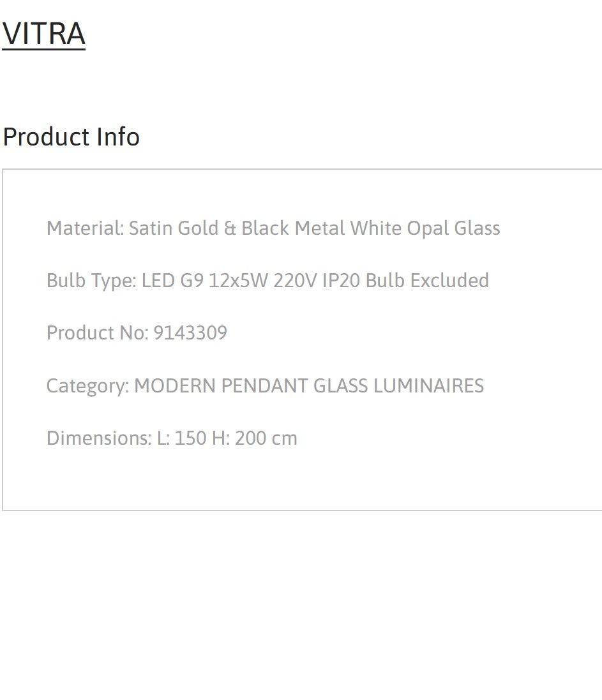The height and width of the screenshot is (700, 602).
Task: Click the GLASS LUMINAIRES words
Action: click(x=398, y=385)
